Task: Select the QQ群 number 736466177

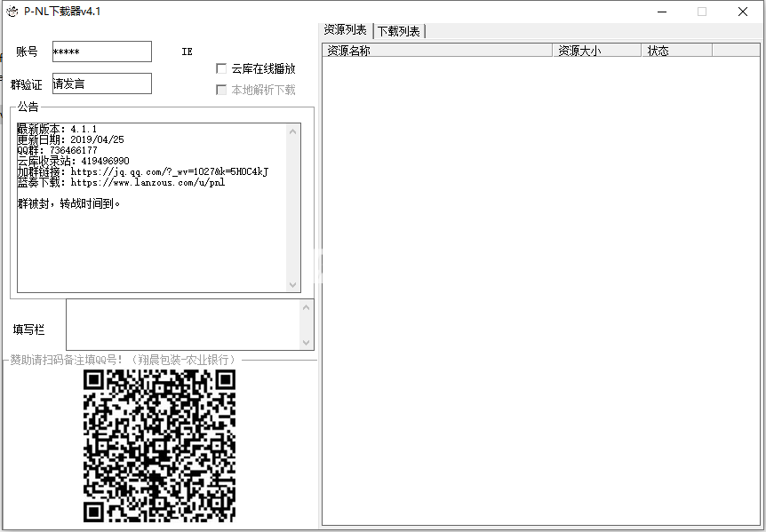Action: [x=74, y=150]
